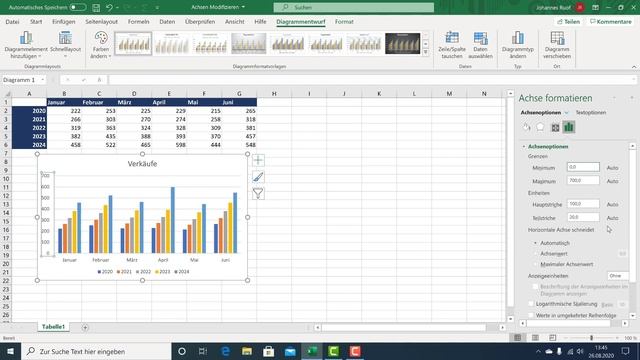Select normal view icon in status bar
Screen dimensions: 640x360
518,338
